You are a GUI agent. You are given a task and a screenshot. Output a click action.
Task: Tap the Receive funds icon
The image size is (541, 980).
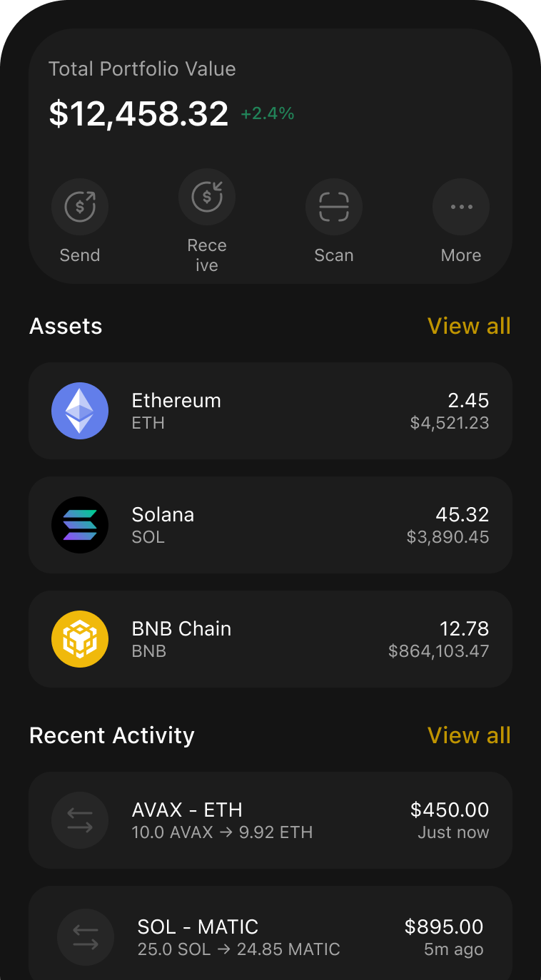click(x=207, y=197)
